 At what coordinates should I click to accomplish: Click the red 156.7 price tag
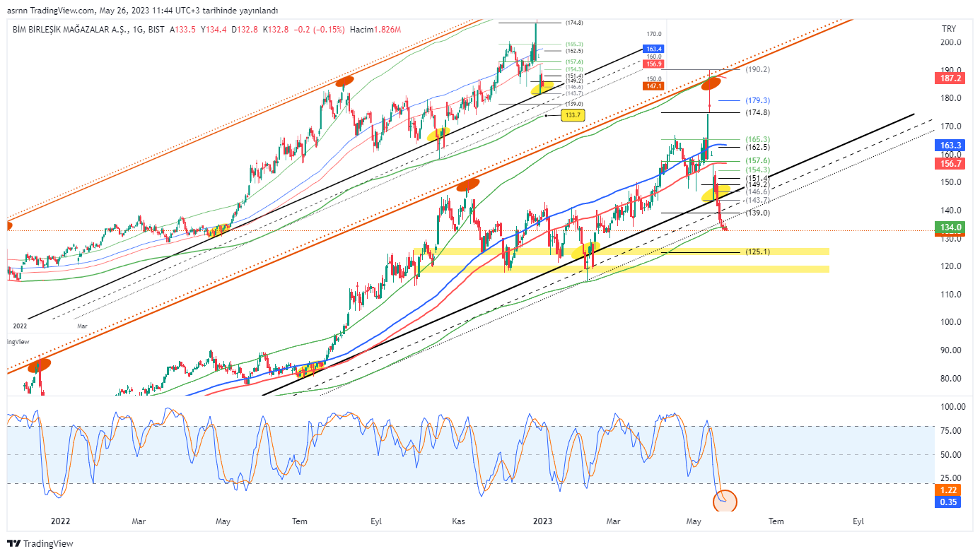pyautogui.click(x=950, y=163)
